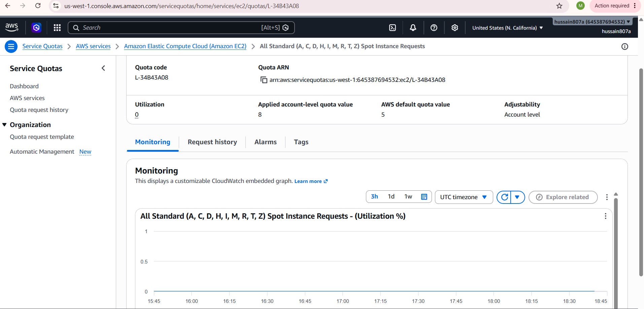This screenshot has height=309, width=644.
Task: Open the UTC timezone dropdown
Action: 464,197
